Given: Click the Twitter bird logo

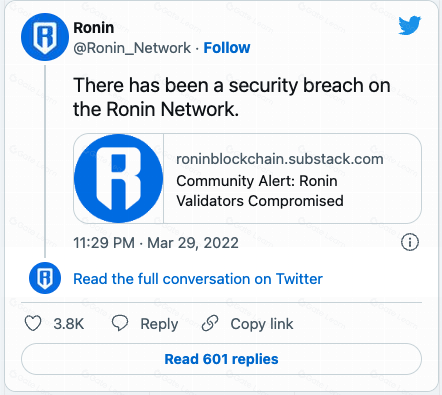Looking at the screenshot, I should pos(410,25).
